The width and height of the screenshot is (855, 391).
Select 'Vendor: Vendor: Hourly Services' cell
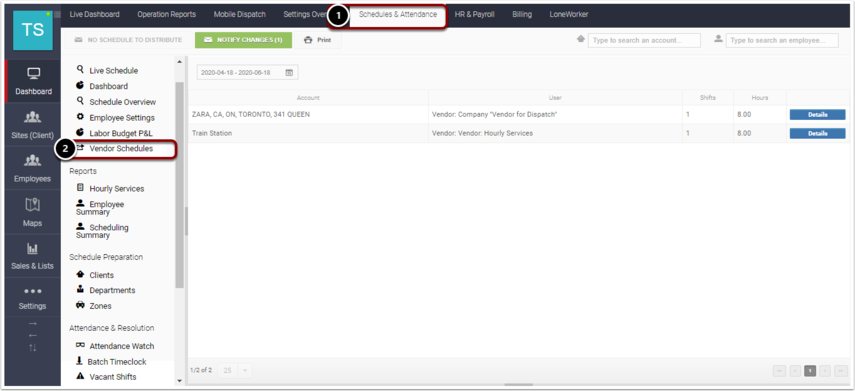coord(555,133)
